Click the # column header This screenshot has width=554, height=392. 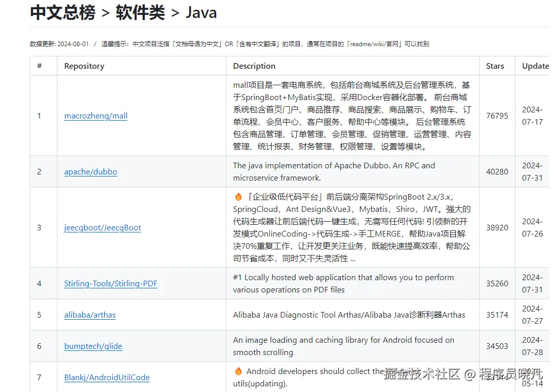39,66
